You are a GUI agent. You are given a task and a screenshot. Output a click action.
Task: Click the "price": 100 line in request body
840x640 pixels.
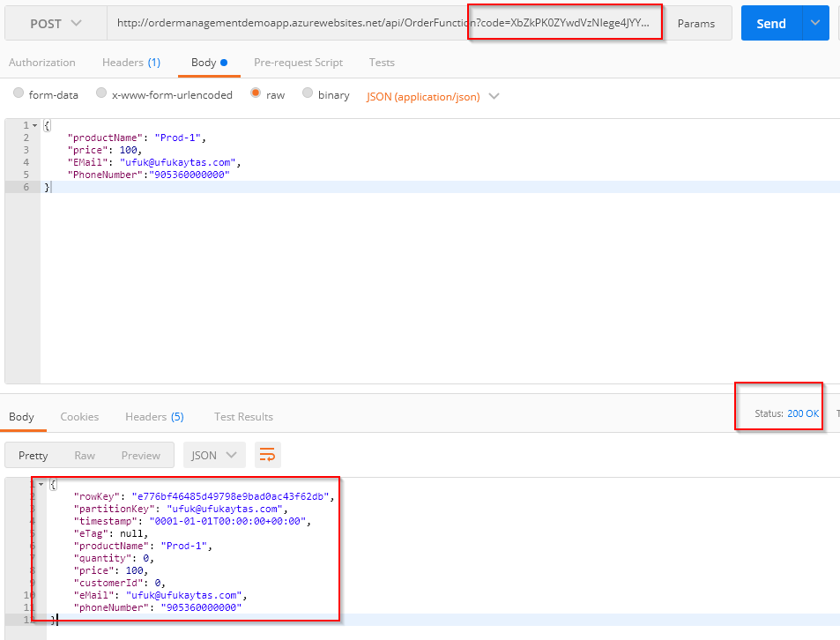click(105, 150)
